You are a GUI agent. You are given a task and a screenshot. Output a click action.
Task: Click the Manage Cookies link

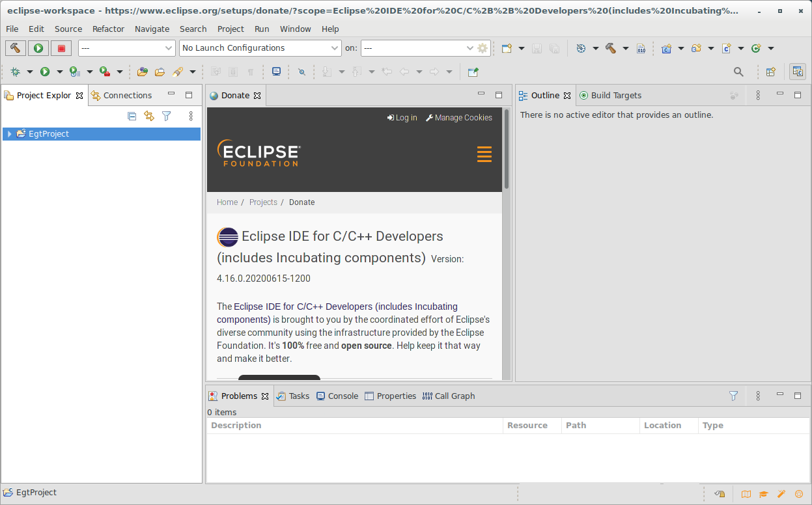coord(459,118)
